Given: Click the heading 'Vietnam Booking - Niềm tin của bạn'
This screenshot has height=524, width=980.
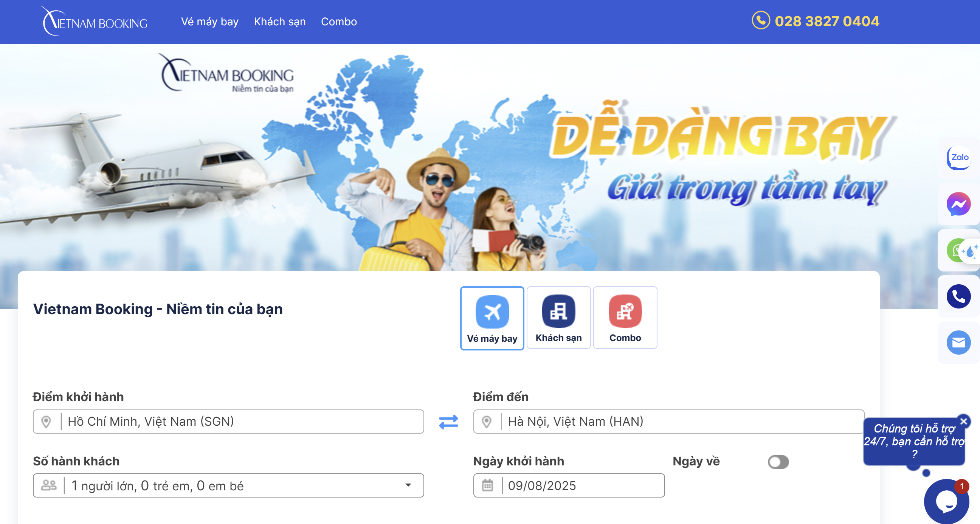Looking at the screenshot, I should tap(158, 309).
